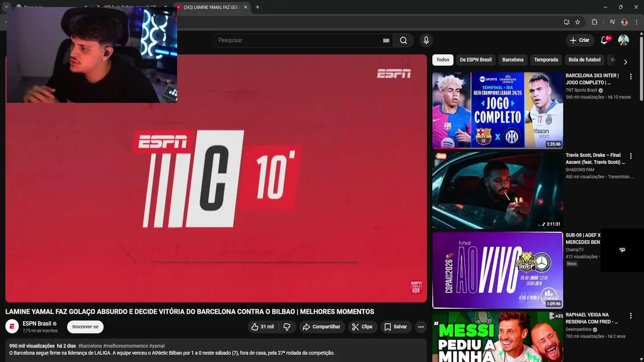This screenshot has width=644, height=362.
Task: Open the options menu for Travis Scott video
Action: (630, 156)
